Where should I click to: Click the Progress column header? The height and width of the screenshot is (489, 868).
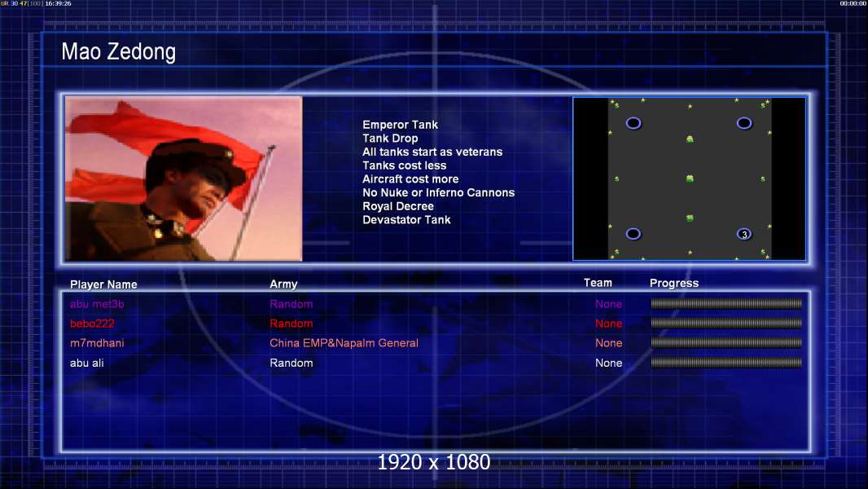coord(674,283)
